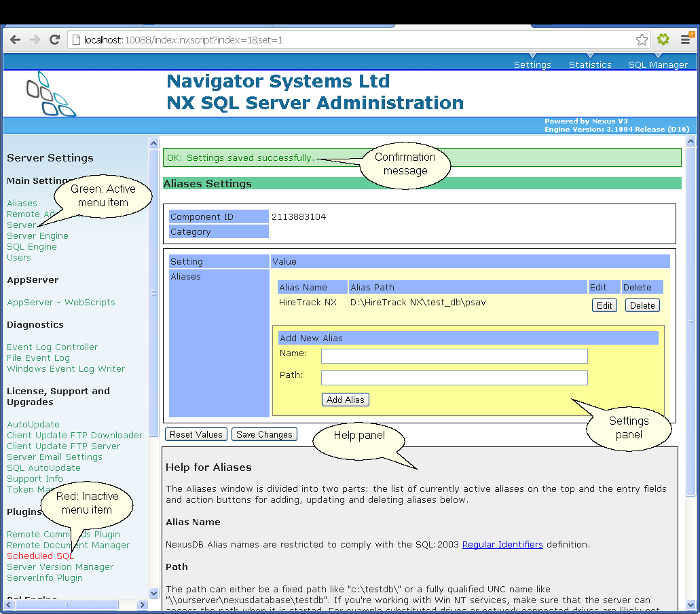Image resolution: width=700 pixels, height=614 pixels.
Task: Click Edit for HireTrack NX alias
Action: (604, 305)
